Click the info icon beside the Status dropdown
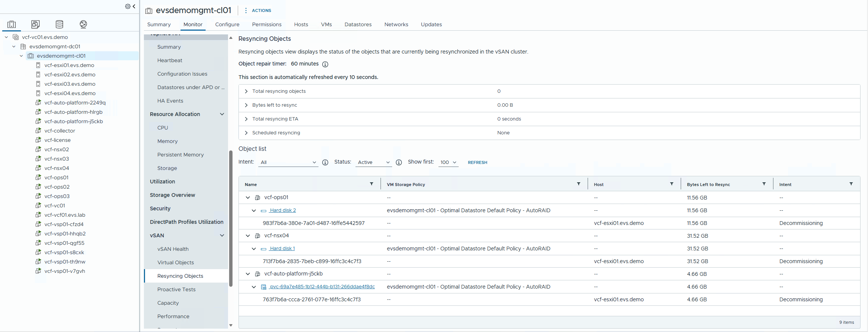Viewport: 868px width, 332px height. click(399, 162)
